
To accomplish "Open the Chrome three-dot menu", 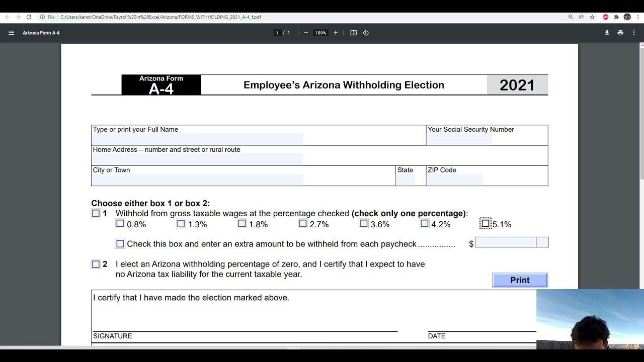I will point(637,17).
